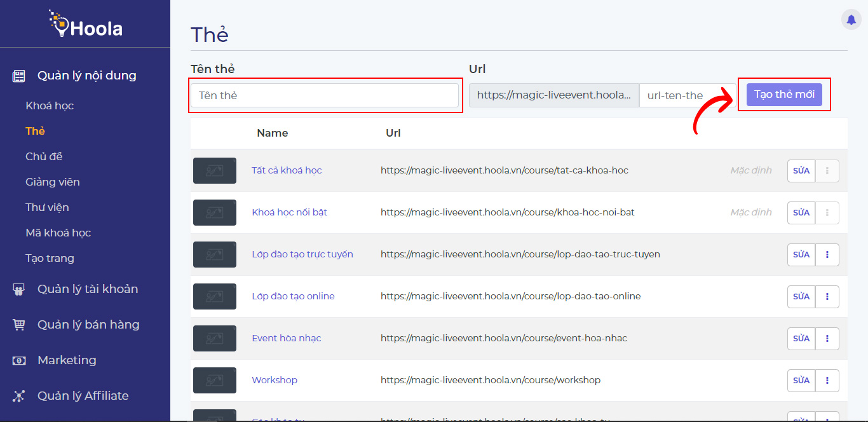Open Thư viện from the sidebar
Image resolution: width=868 pixels, height=422 pixels.
pos(47,207)
